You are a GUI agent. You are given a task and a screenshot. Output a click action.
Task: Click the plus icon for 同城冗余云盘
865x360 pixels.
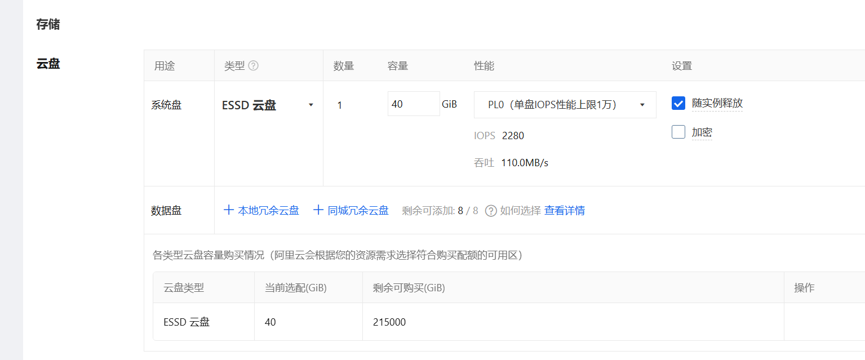click(318, 210)
